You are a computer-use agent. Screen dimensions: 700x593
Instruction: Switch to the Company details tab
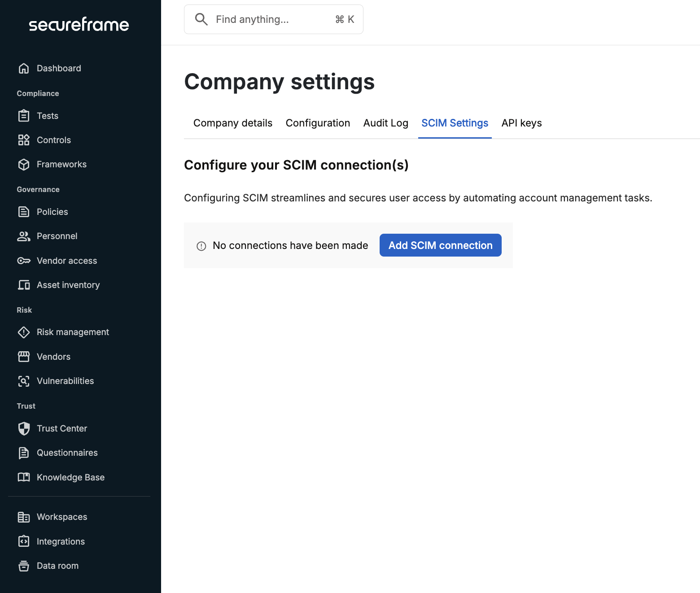tap(233, 123)
